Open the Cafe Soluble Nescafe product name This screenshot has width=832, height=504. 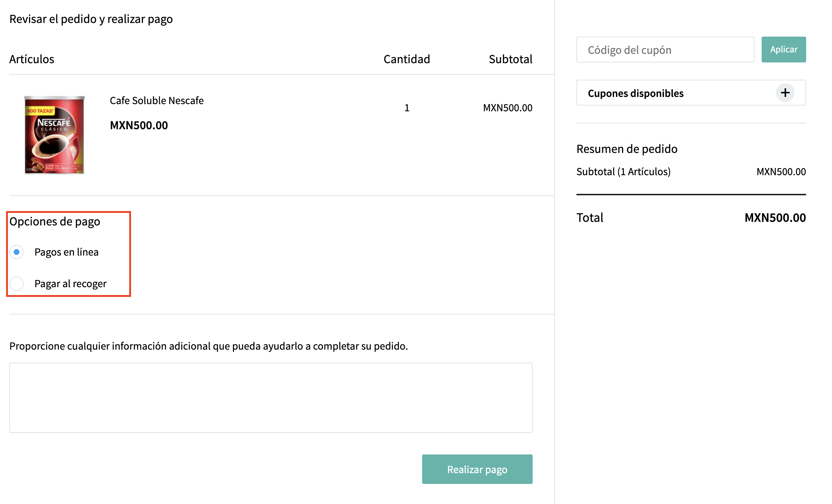tap(156, 101)
